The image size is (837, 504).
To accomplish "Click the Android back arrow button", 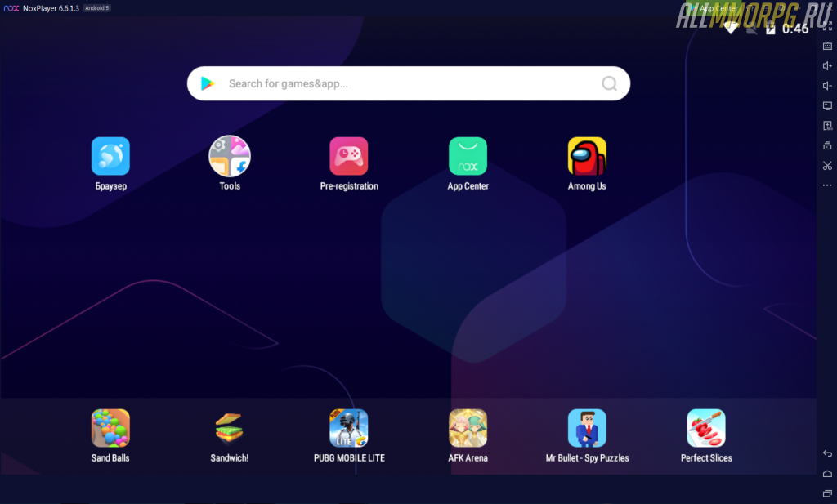I will (827, 453).
